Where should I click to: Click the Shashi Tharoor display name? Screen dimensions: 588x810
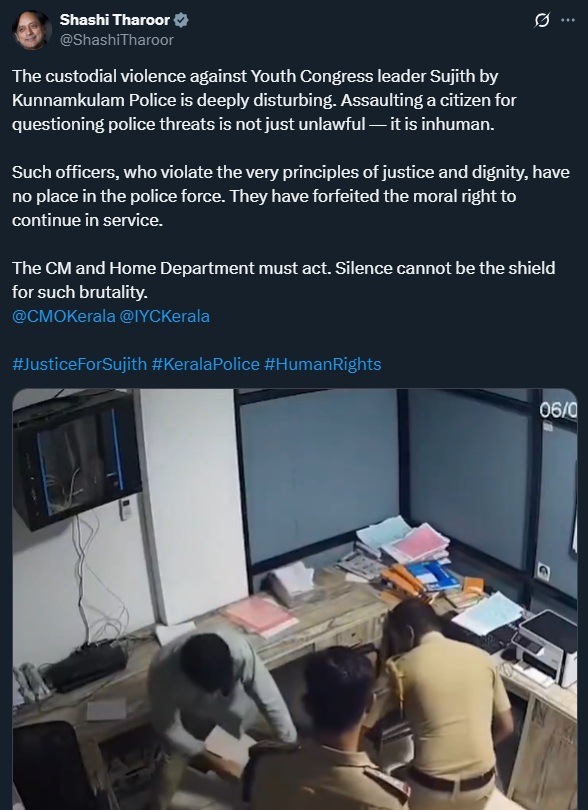(115, 20)
